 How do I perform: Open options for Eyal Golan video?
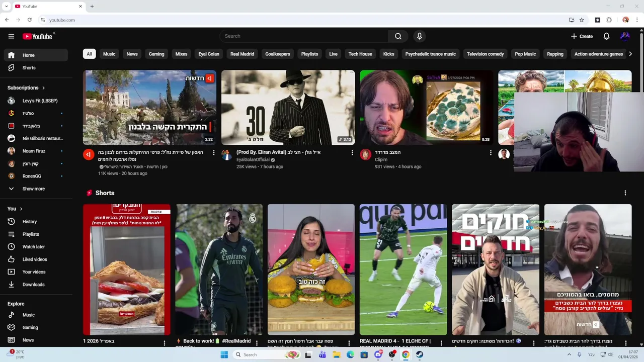(352, 152)
